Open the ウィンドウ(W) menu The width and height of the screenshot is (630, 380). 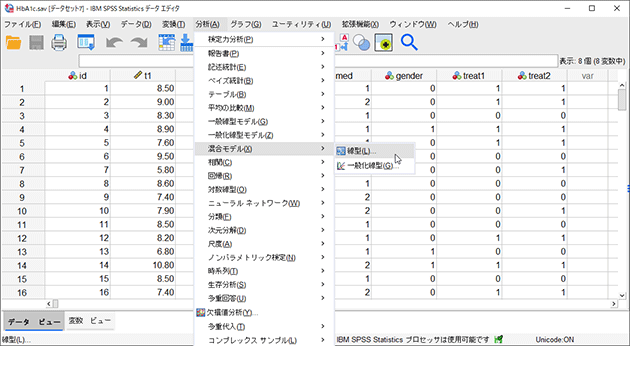[x=413, y=25]
